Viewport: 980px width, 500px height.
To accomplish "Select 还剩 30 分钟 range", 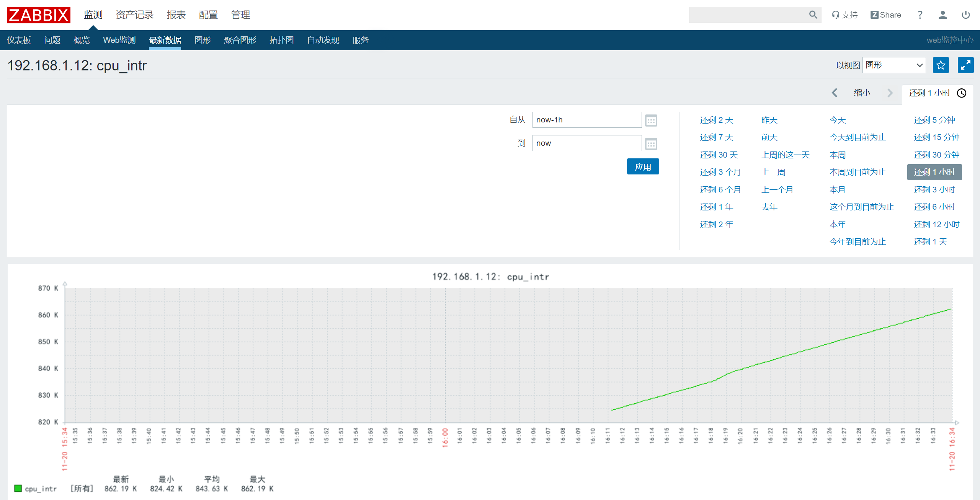I will 937,155.
